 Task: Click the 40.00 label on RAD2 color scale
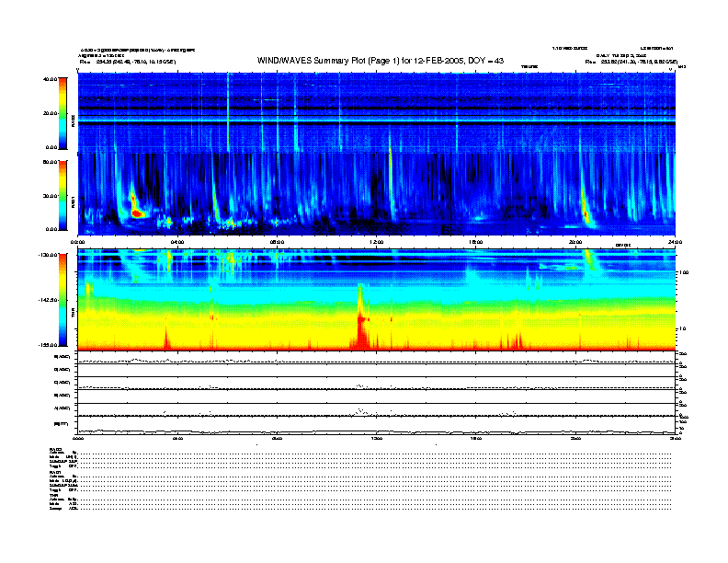click(x=51, y=79)
